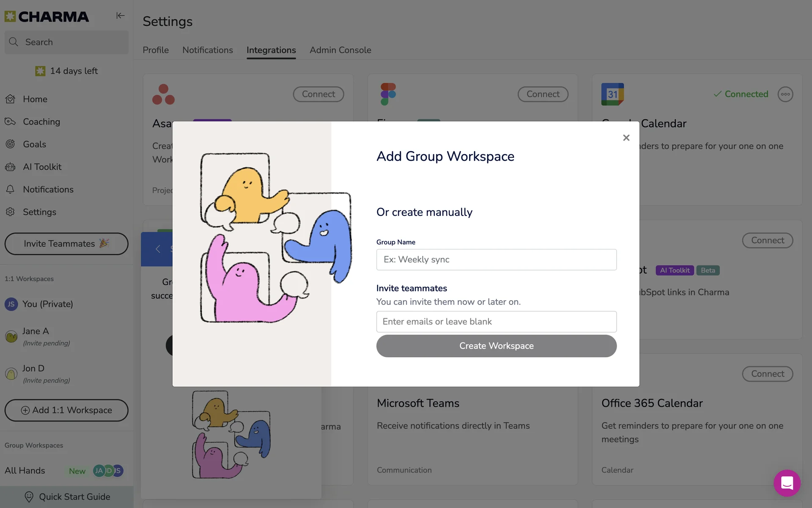Switch to Admin Console tab
Image resolution: width=812 pixels, height=508 pixels.
(340, 50)
